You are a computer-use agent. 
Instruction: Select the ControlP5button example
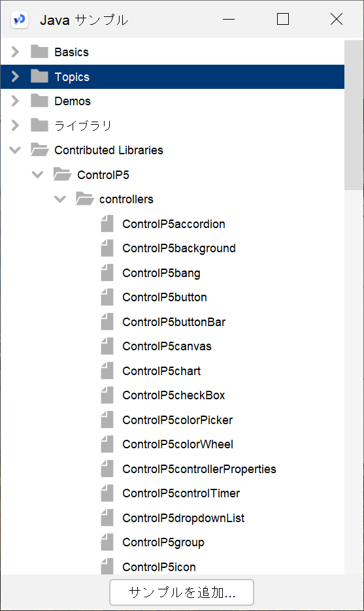click(x=165, y=297)
